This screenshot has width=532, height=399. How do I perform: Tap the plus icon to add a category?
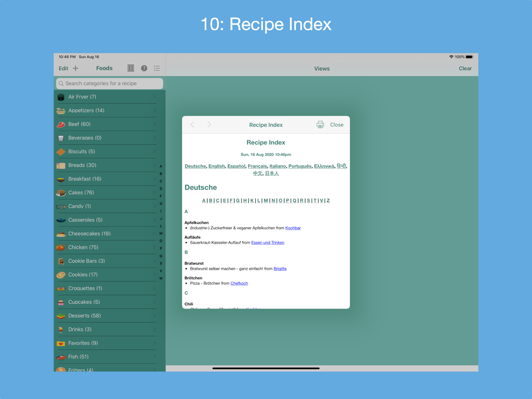coord(76,68)
